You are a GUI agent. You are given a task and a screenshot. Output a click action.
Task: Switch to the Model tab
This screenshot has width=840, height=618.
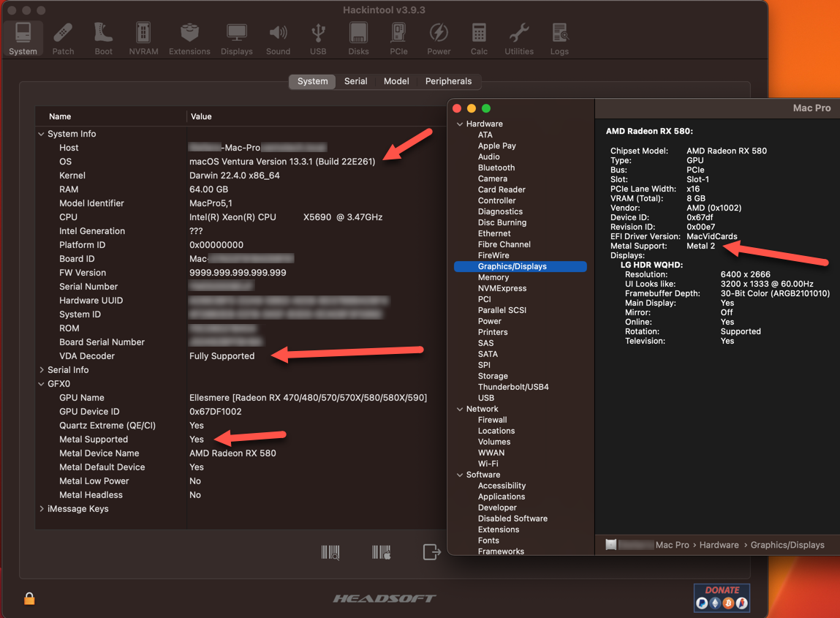pos(396,81)
